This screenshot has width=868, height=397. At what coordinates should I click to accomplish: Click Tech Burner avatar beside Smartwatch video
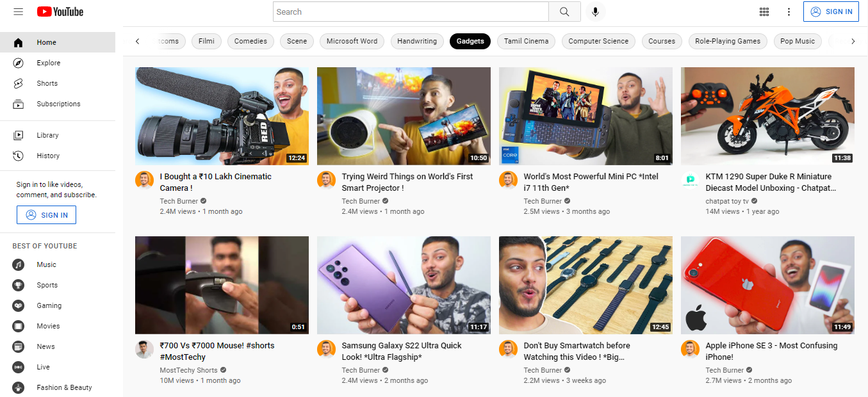pyautogui.click(x=508, y=349)
